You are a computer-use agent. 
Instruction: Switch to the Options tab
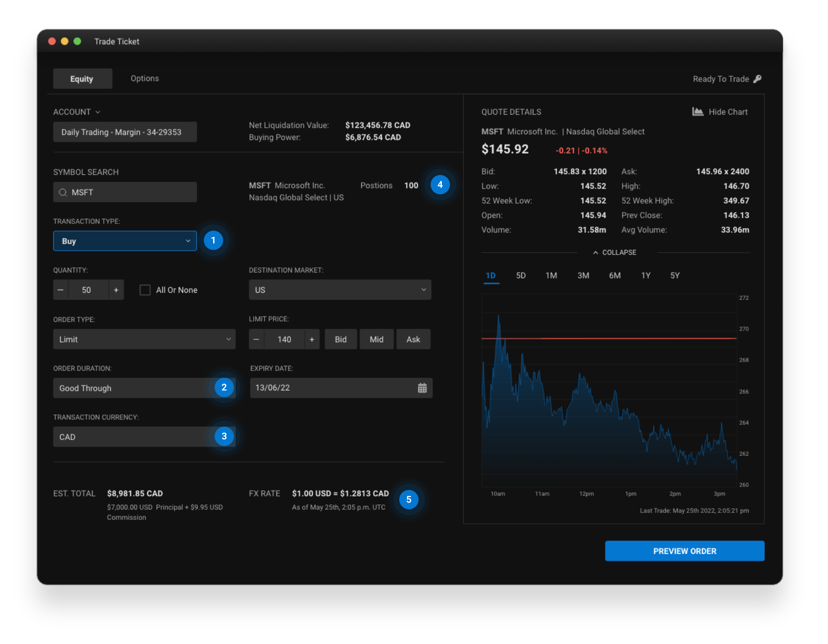pyautogui.click(x=144, y=79)
